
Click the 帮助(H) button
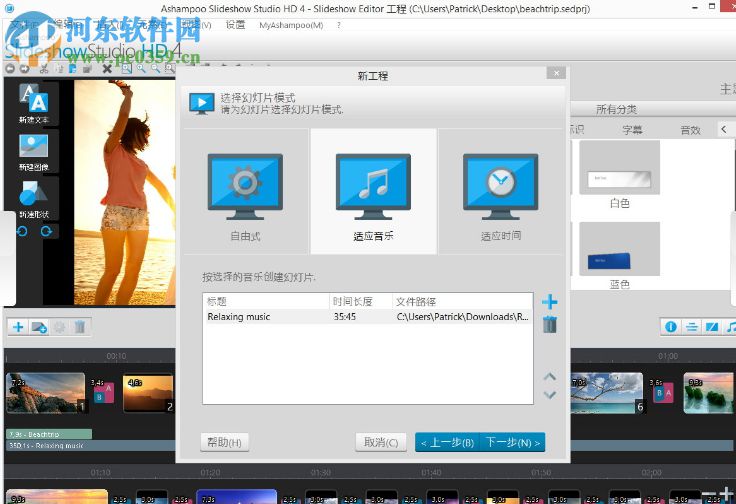tap(224, 442)
